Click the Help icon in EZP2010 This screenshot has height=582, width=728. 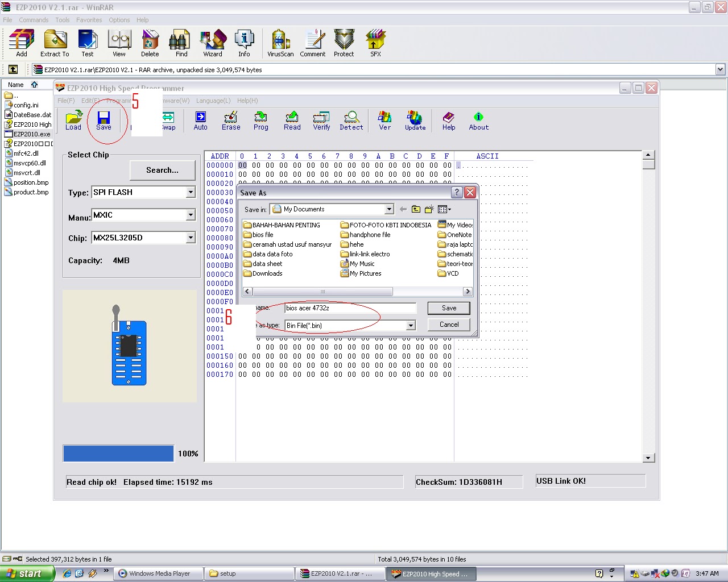point(449,120)
